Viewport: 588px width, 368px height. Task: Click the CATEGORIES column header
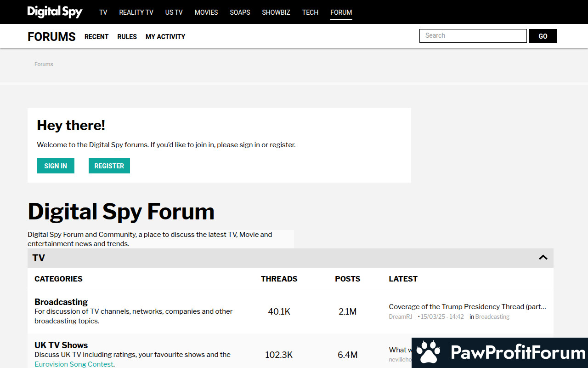58,279
